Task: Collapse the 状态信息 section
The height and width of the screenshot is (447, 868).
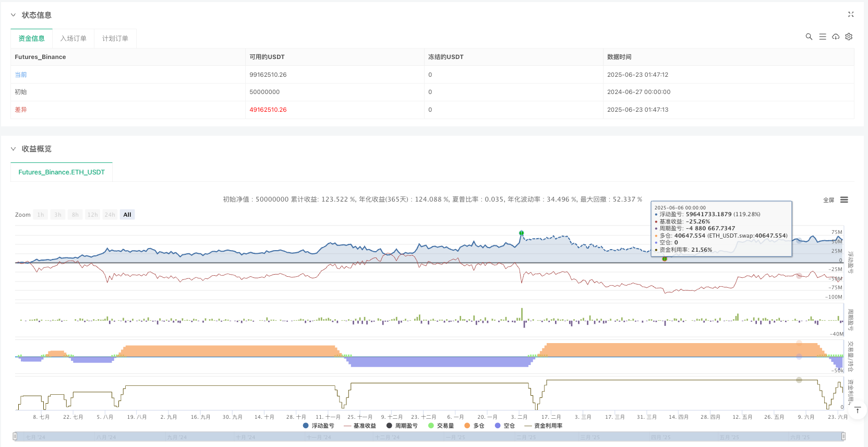Action: [14, 15]
